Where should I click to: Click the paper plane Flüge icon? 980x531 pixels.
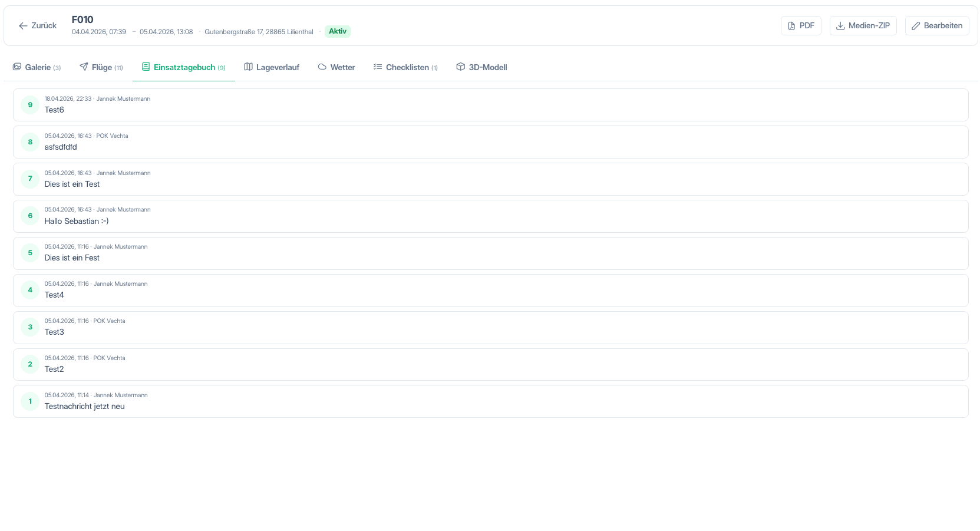pyautogui.click(x=84, y=67)
